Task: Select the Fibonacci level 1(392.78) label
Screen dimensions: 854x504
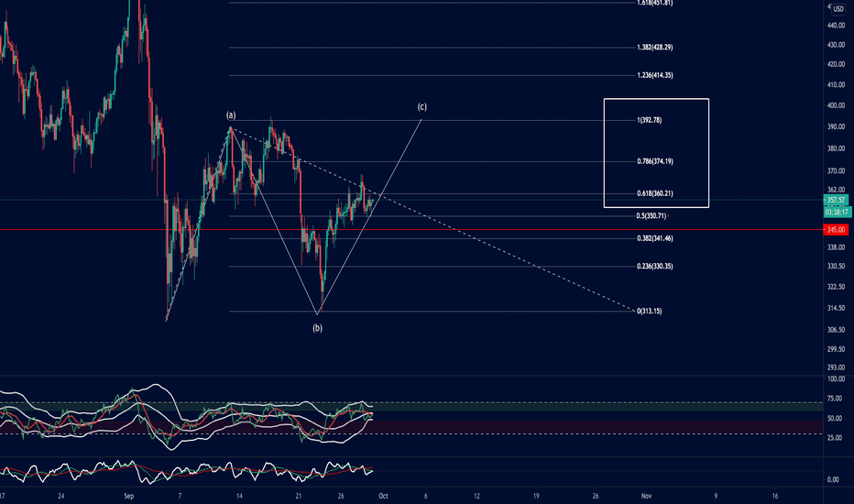Action: [650, 120]
